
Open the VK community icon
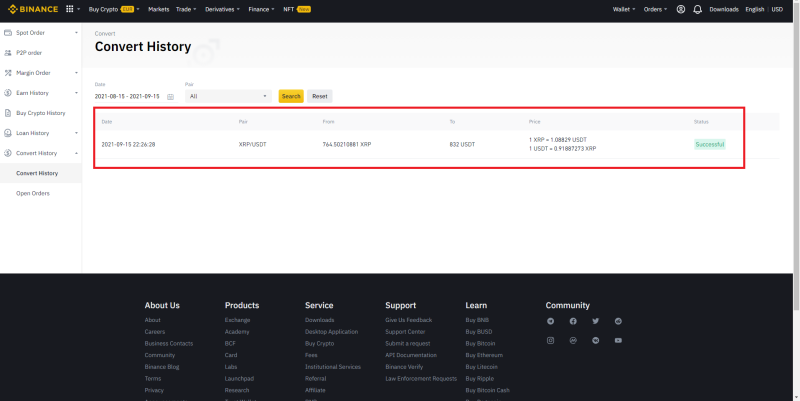pos(595,340)
